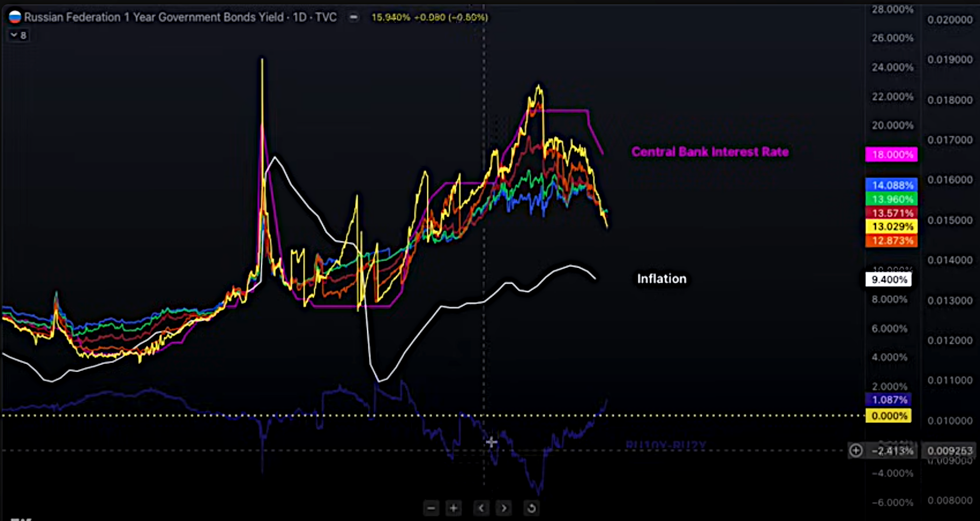
Task: Click the 8.000% tick on the percent axis
Action: [889, 300]
